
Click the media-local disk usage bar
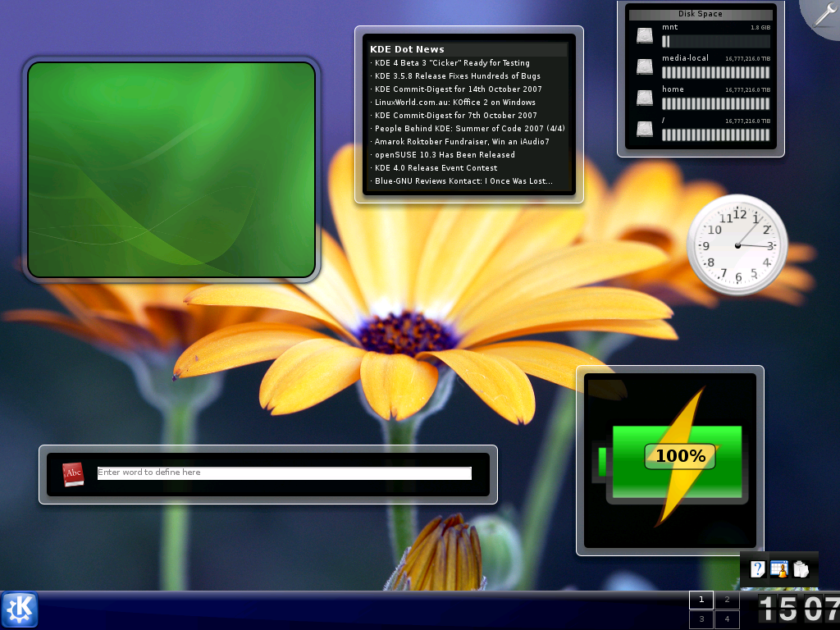715,72
